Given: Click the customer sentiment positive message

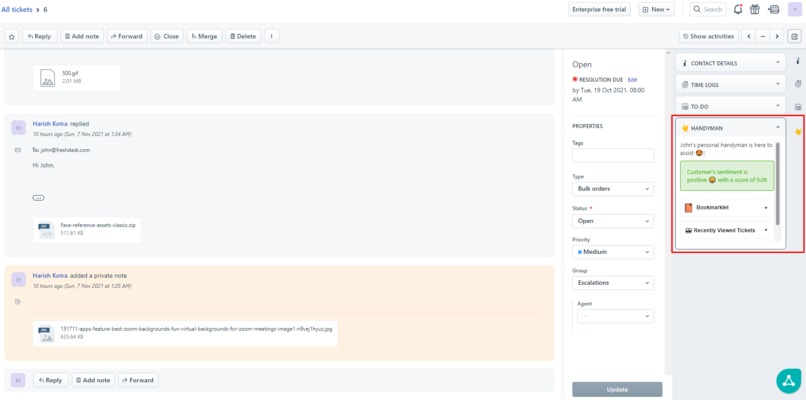Looking at the screenshot, I should (x=727, y=176).
